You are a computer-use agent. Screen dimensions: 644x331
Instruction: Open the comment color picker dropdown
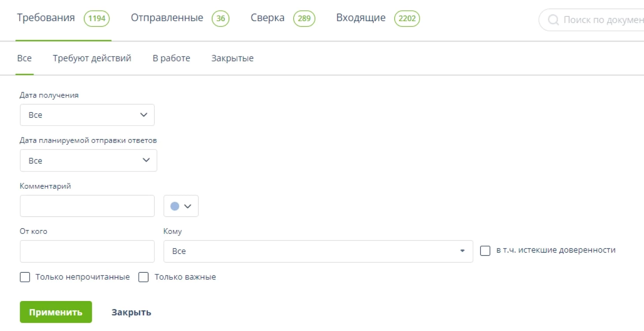tap(181, 206)
